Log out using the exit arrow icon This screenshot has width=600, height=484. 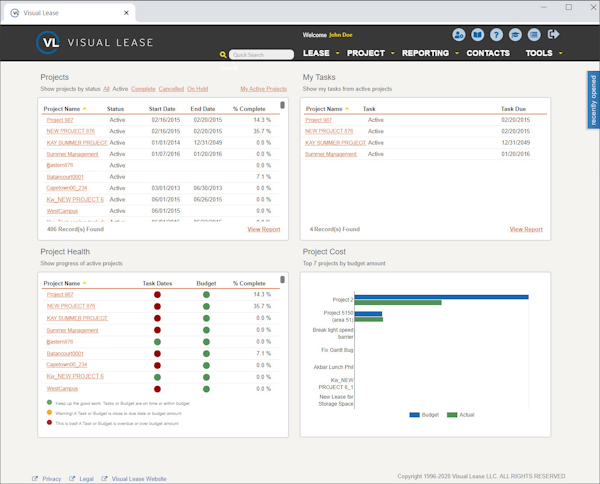[553, 34]
